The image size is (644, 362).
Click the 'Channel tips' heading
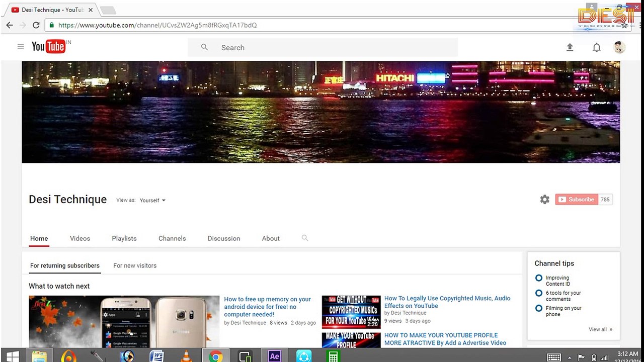coord(554,263)
